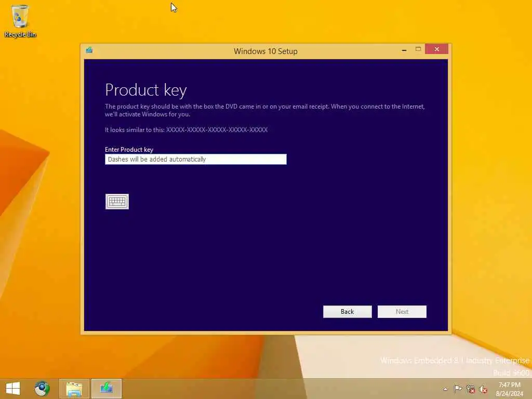Viewport: 532px width, 399px height.
Task: Open File Explorer from the taskbar
Action: point(74,389)
